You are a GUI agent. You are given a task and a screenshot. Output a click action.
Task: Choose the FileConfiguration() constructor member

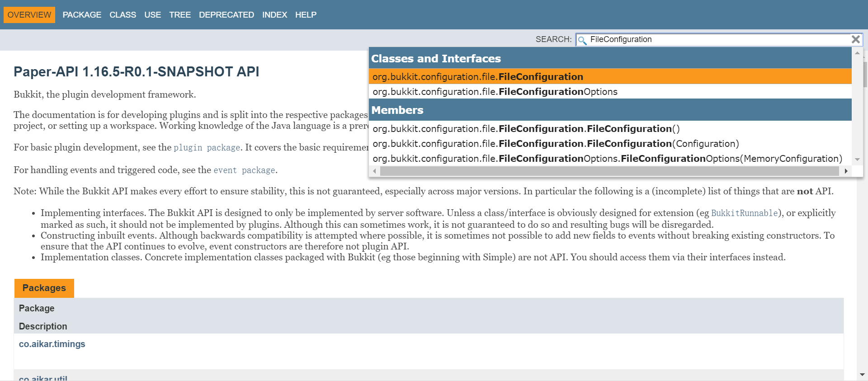point(610,129)
